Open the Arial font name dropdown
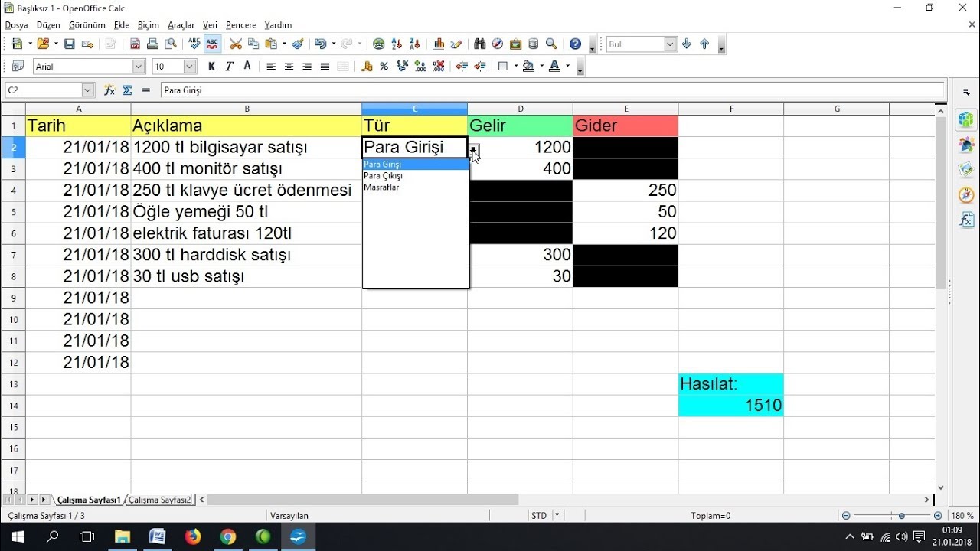The height and width of the screenshot is (551, 980). point(139,67)
